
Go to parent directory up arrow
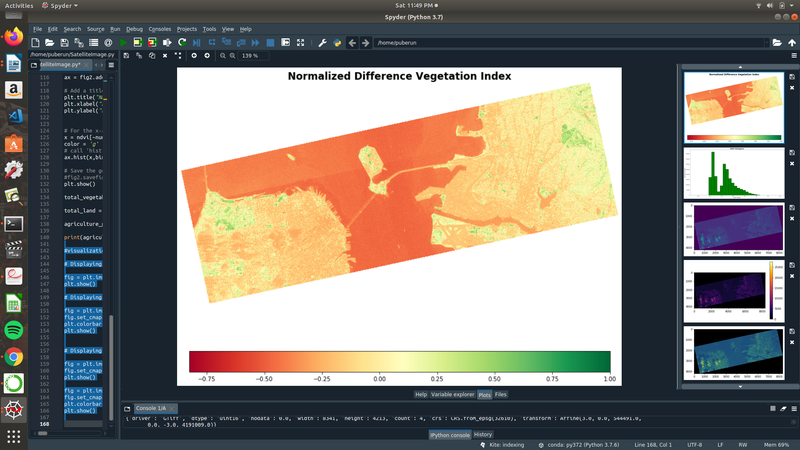pos(790,43)
